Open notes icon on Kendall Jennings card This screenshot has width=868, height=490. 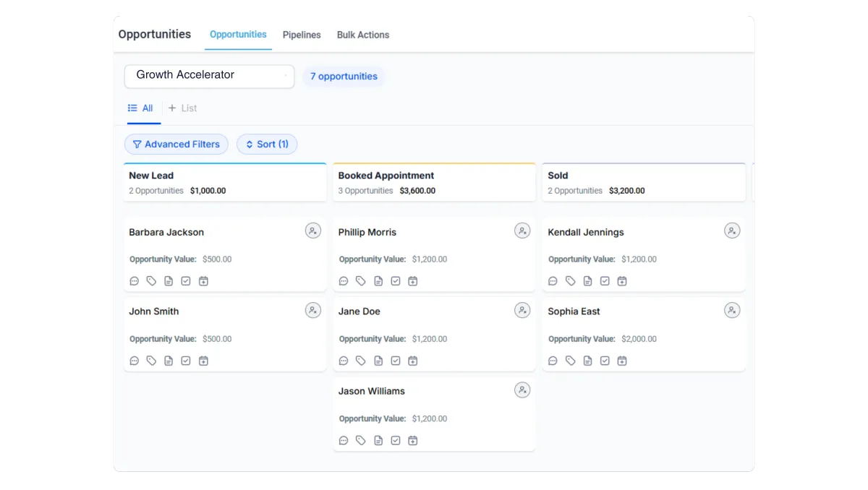point(588,281)
